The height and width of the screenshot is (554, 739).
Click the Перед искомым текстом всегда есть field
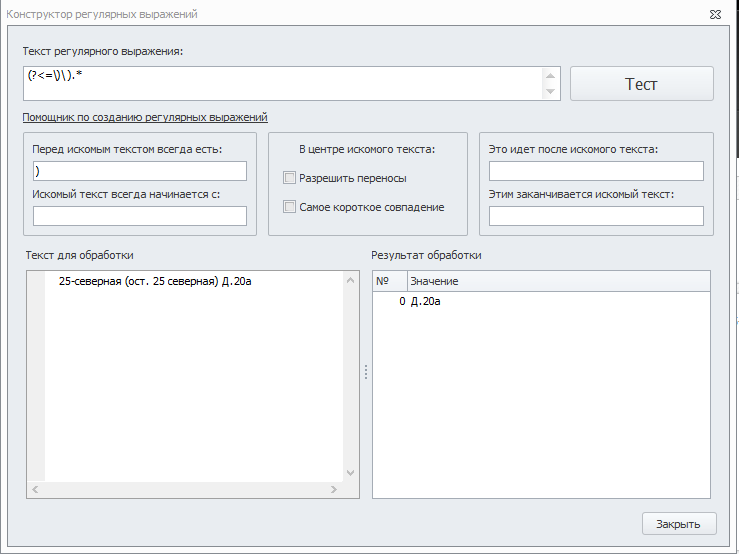(x=140, y=171)
